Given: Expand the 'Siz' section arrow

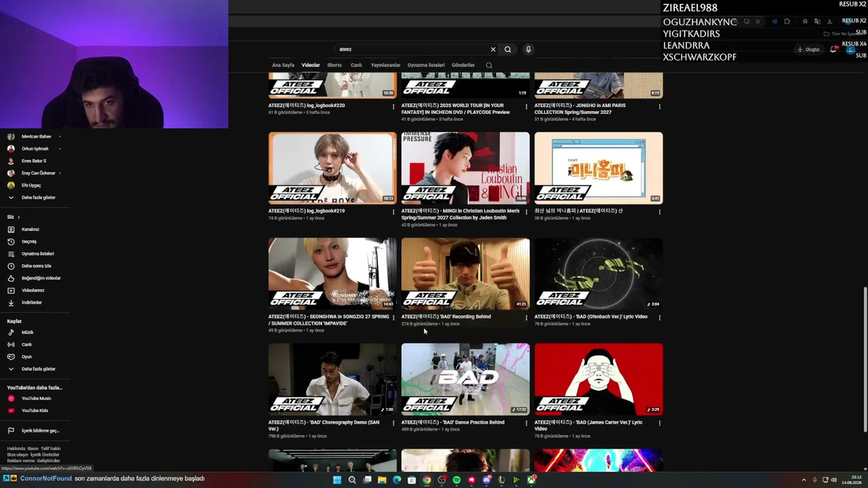Looking at the screenshot, I should (x=18, y=217).
